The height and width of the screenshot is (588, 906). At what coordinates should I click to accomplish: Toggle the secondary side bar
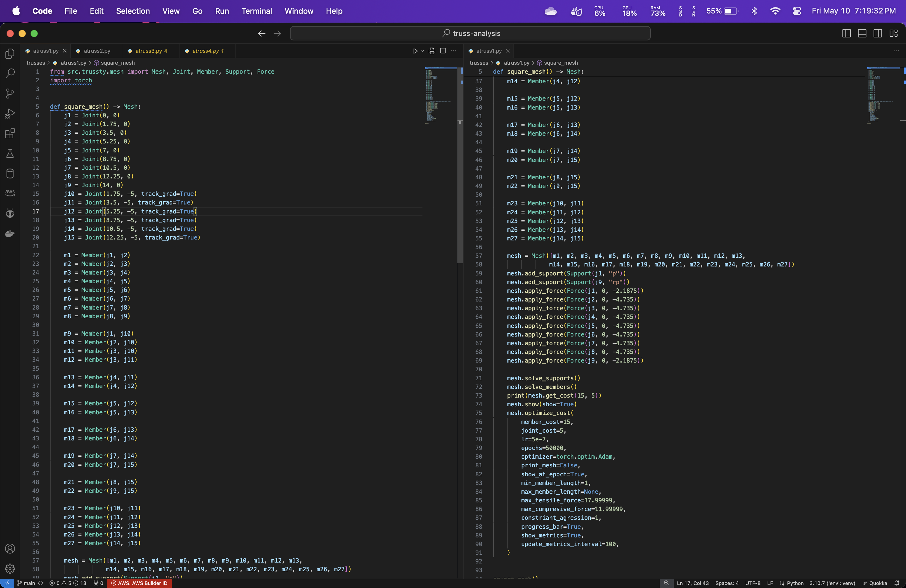click(878, 34)
